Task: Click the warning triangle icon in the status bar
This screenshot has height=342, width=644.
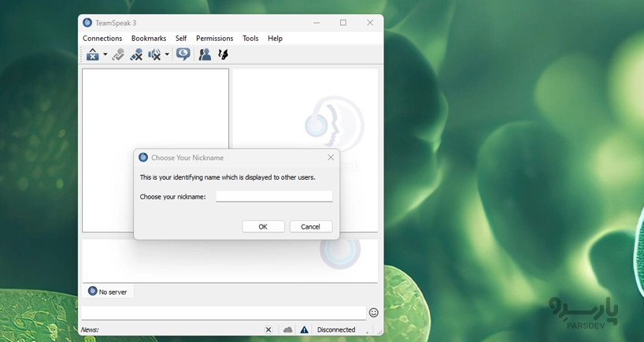Action: (304, 329)
